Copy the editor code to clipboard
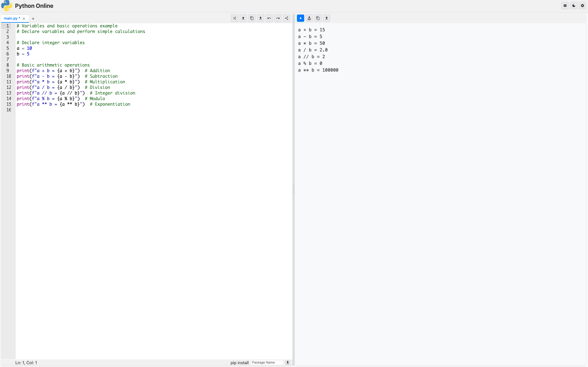Viewport: 588px width, 367px height. pyautogui.click(x=252, y=18)
